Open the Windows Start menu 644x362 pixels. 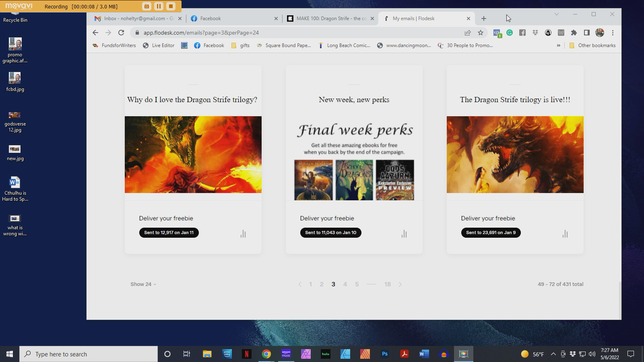click(x=10, y=354)
